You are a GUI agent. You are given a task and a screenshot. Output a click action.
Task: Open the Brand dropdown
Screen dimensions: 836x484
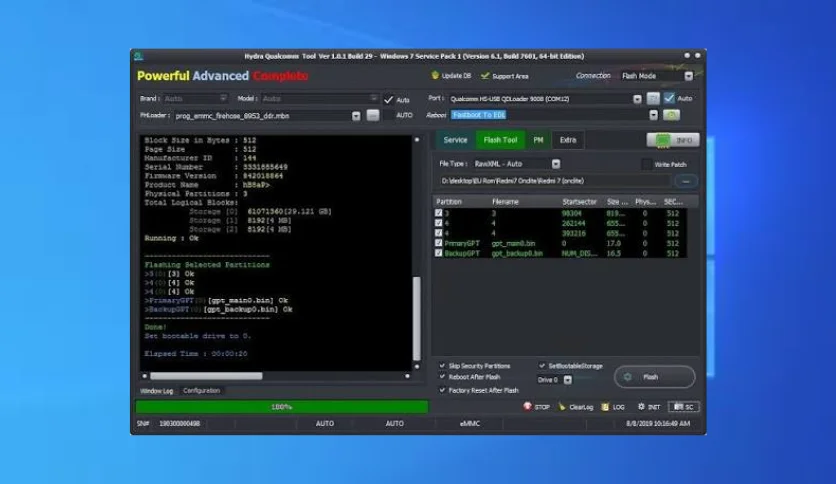[x=223, y=98]
